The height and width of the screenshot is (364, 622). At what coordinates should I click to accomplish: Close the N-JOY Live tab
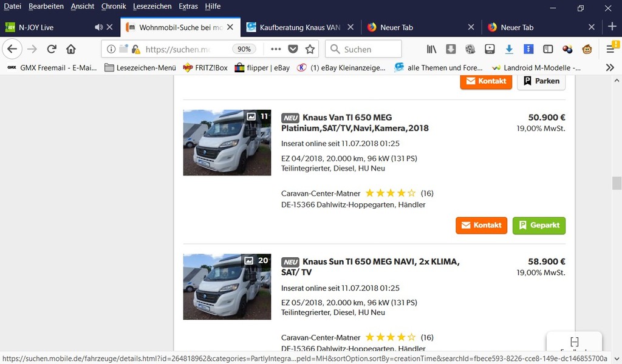point(110,27)
